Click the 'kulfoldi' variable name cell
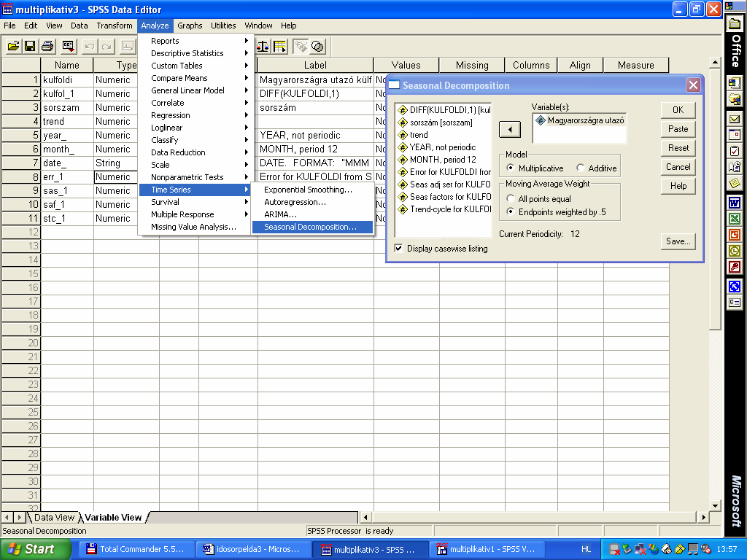747x560 pixels. pyautogui.click(x=67, y=79)
